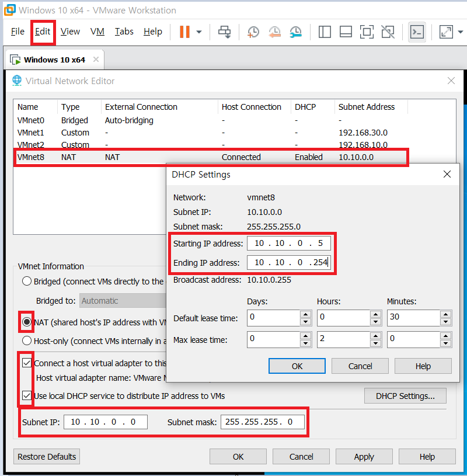Select the Host-only radio button
This screenshot has height=476, width=467.
[27, 341]
